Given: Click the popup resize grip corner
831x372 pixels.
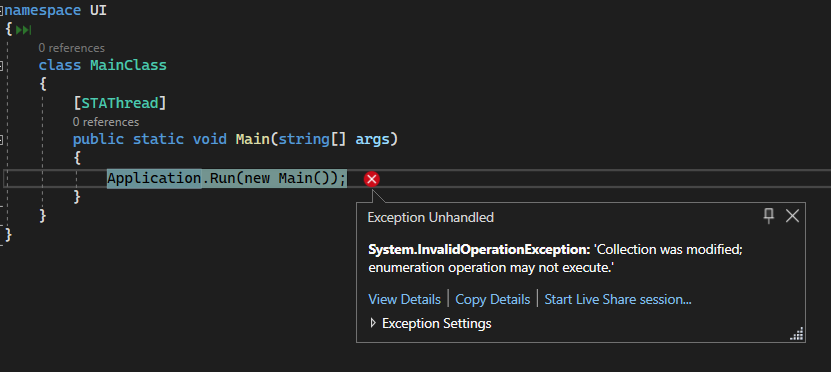Looking at the screenshot, I should point(797,333).
